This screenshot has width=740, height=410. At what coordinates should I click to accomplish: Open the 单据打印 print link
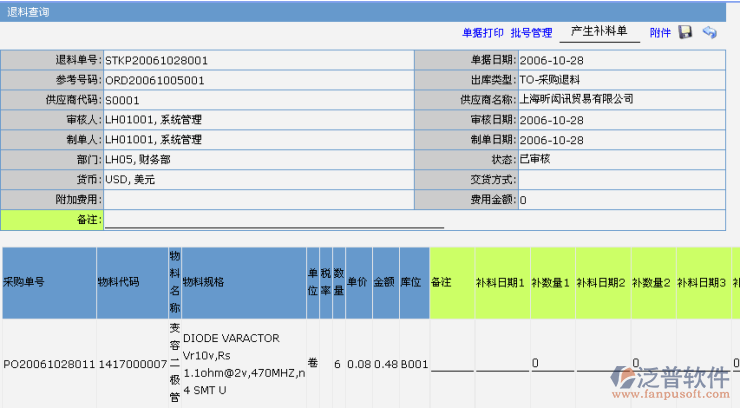click(x=482, y=33)
